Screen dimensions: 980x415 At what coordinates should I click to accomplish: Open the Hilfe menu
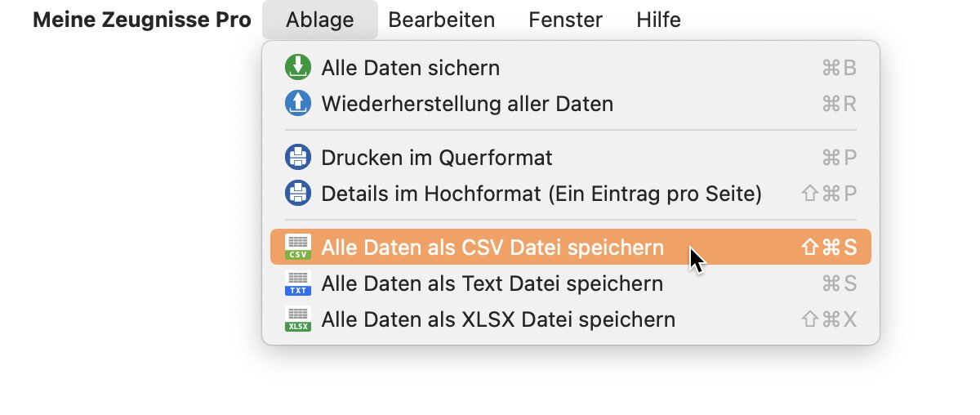(658, 20)
